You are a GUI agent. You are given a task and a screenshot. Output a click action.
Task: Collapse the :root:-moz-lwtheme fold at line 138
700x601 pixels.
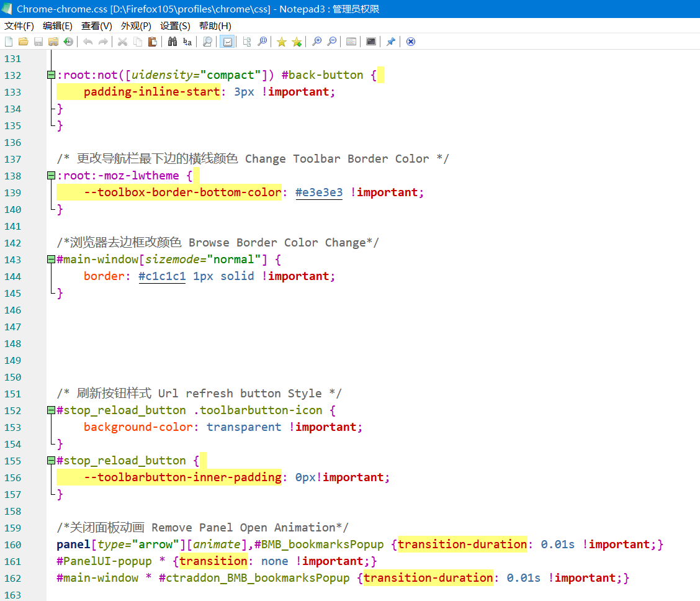tap(51, 176)
